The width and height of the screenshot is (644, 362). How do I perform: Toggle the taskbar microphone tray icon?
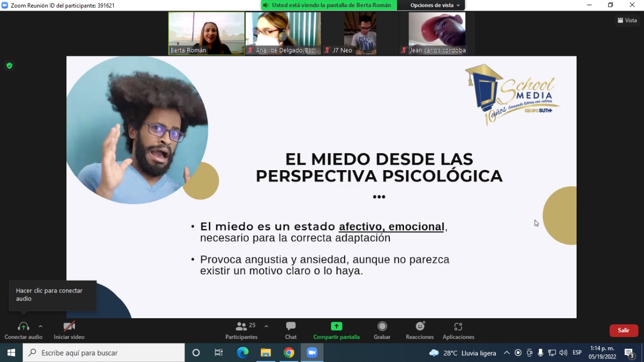pos(540,353)
